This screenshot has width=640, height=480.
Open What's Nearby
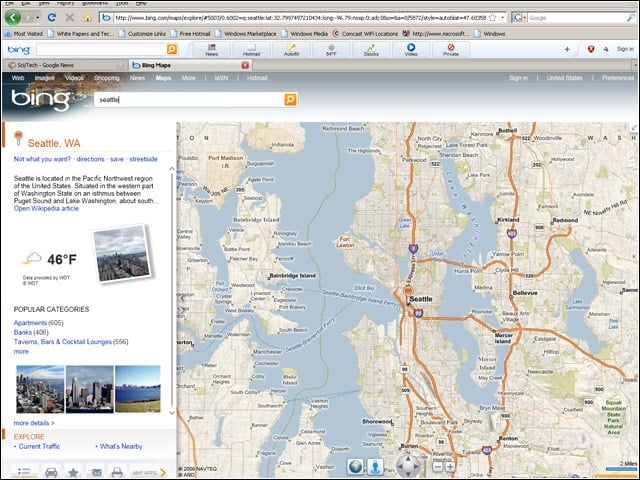(121, 446)
